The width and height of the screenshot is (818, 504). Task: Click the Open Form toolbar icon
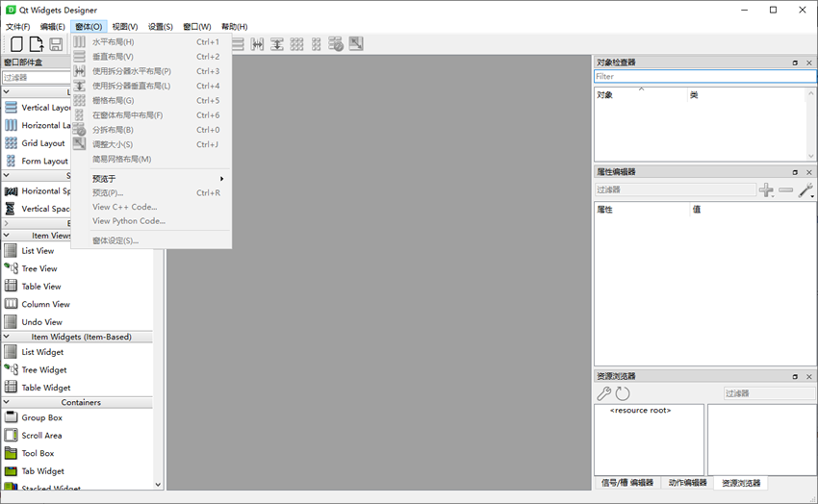coord(36,44)
